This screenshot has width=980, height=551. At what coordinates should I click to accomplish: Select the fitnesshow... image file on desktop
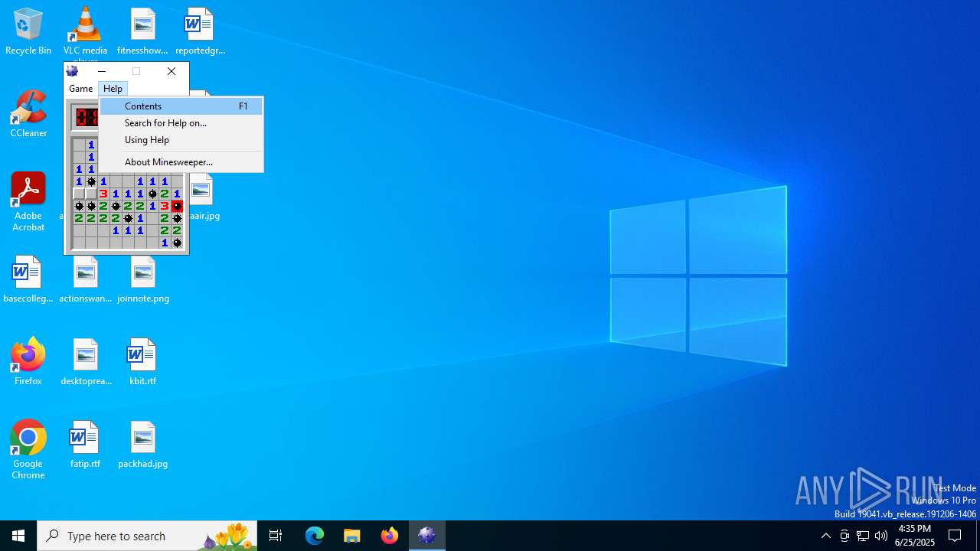click(142, 32)
